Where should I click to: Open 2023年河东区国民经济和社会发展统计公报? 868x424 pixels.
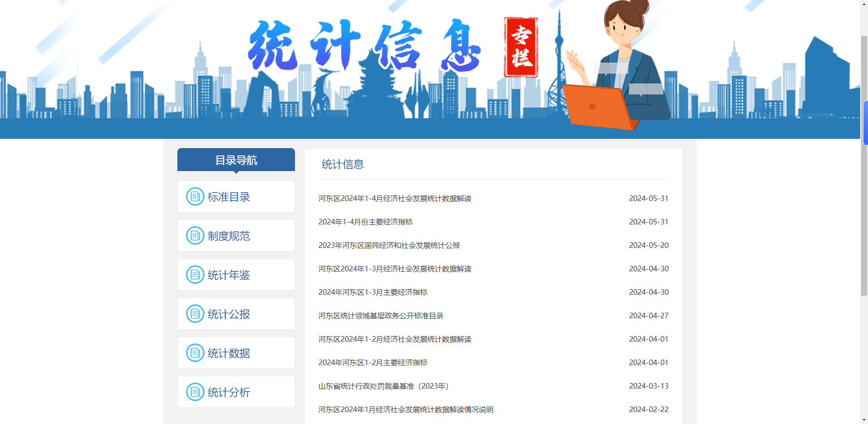(x=389, y=245)
